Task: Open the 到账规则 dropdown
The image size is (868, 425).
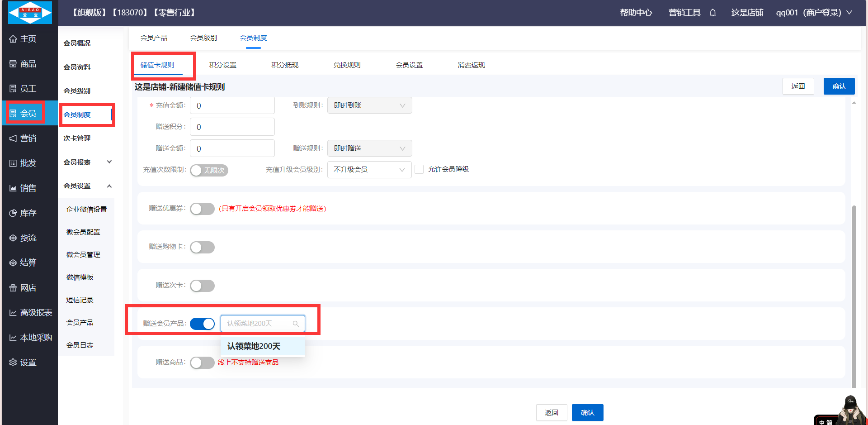Action: pyautogui.click(x=369, y=105)
